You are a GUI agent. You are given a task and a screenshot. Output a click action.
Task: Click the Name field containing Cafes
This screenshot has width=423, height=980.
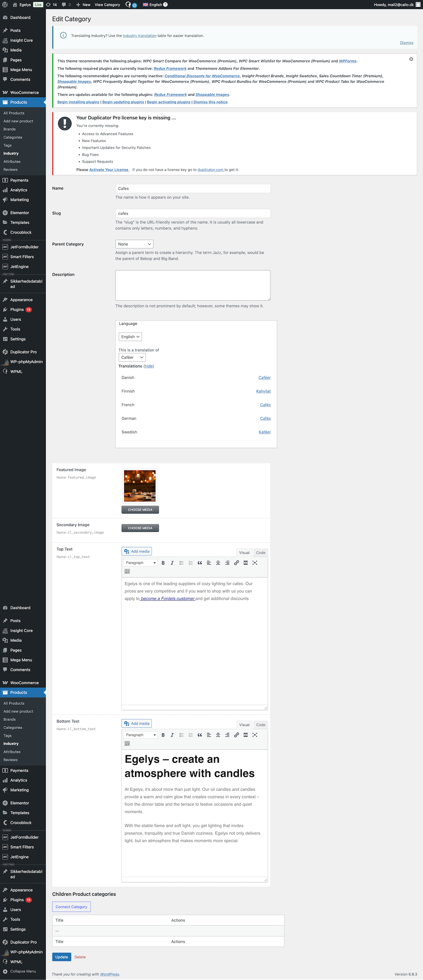pyautogui.click(x=193, y=188)
